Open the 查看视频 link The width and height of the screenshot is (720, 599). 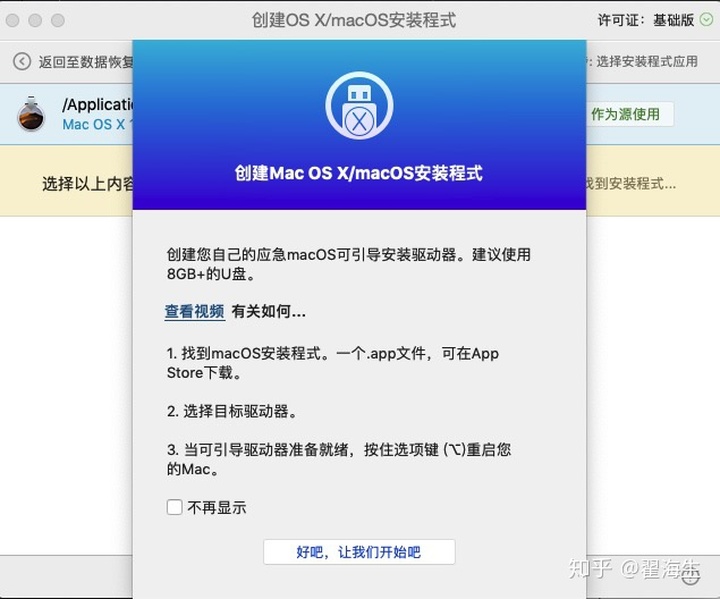coord(195,311)
